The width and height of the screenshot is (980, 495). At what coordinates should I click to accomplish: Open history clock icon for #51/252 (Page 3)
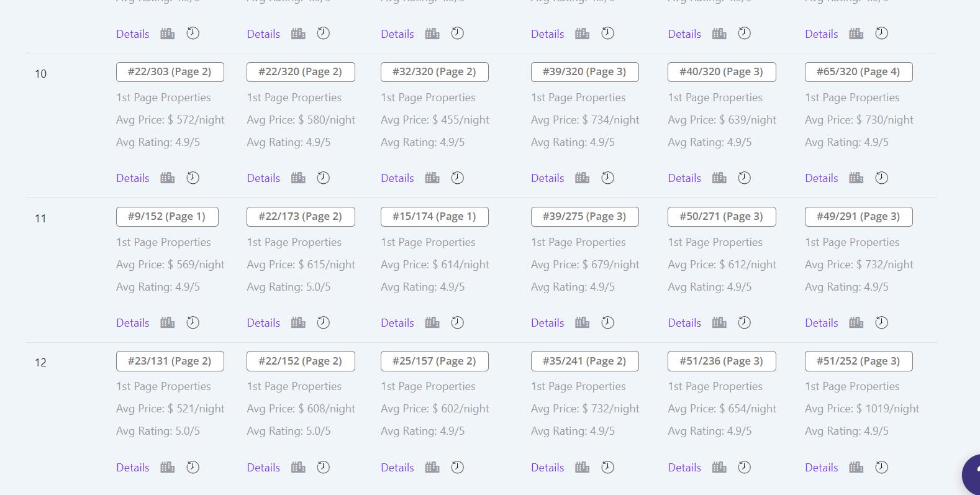(882, 467)
